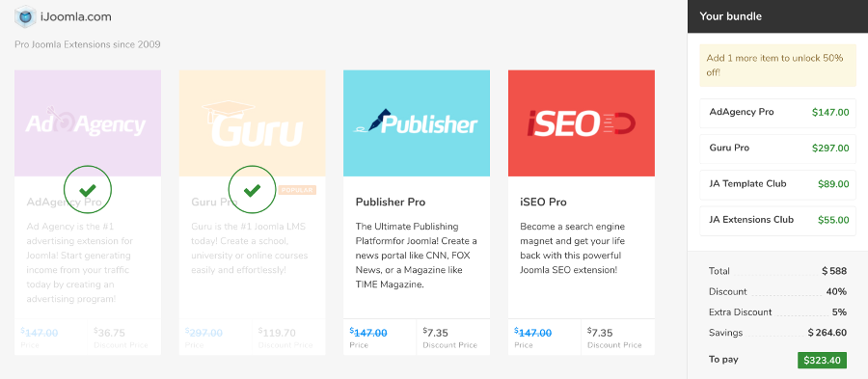Viewport: 868px width, 379px height.
Task: Click the iJoomla.com site name text
Action: pyautogui.click(x=76, y=17)
